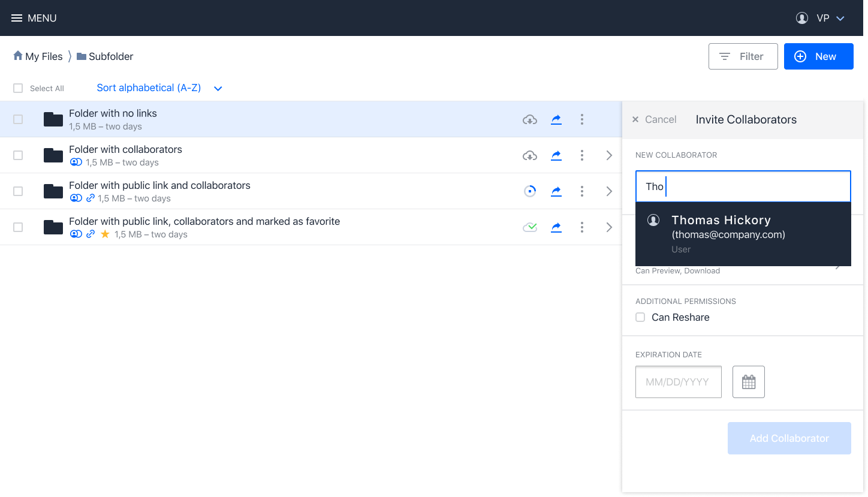This screenshot has height=497, width=868.
Task: Open Folder with public link, collaborators and marked as favorite
Action: [x=204, y=221]
